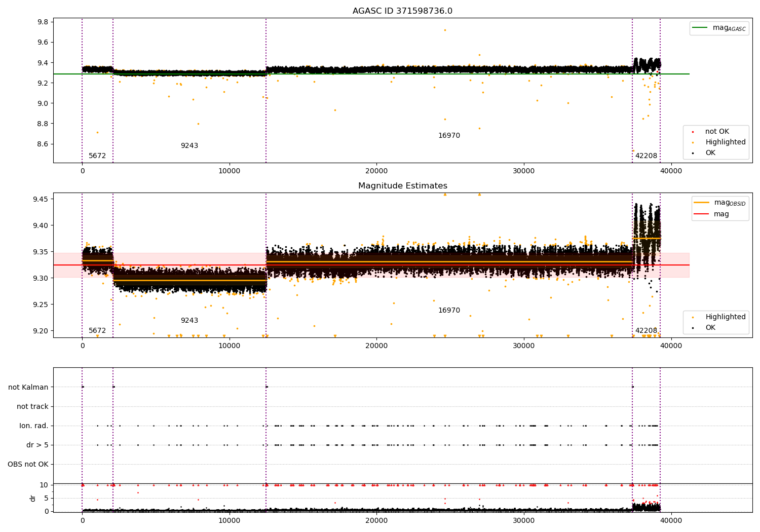This screenshot has width=760, height=532.
Task: Click the obsid label 42208 in top plot
Action: click(646, 156)
